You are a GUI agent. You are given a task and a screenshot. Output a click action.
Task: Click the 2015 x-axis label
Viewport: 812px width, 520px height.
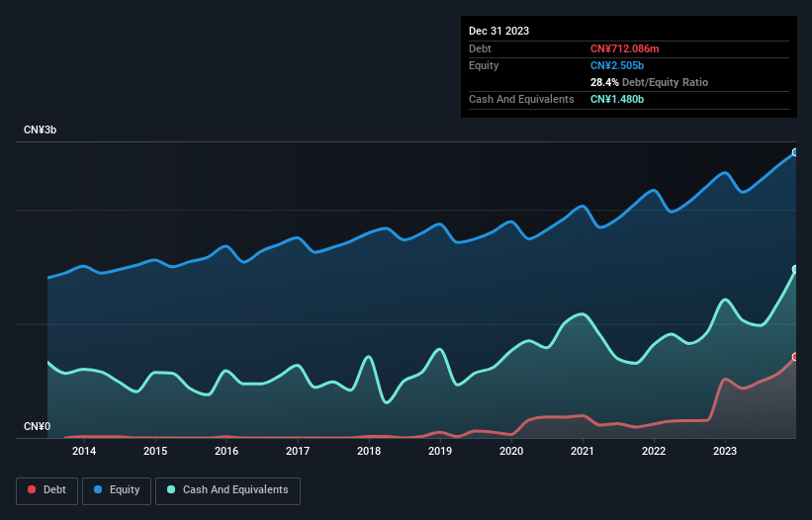155,451
